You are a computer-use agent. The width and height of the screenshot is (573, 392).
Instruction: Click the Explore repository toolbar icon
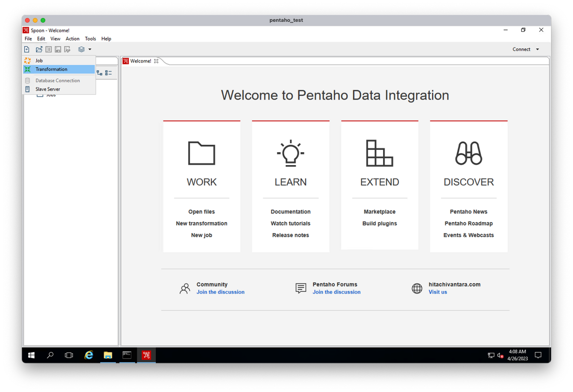pyautogui.click(x=49, y=49)
